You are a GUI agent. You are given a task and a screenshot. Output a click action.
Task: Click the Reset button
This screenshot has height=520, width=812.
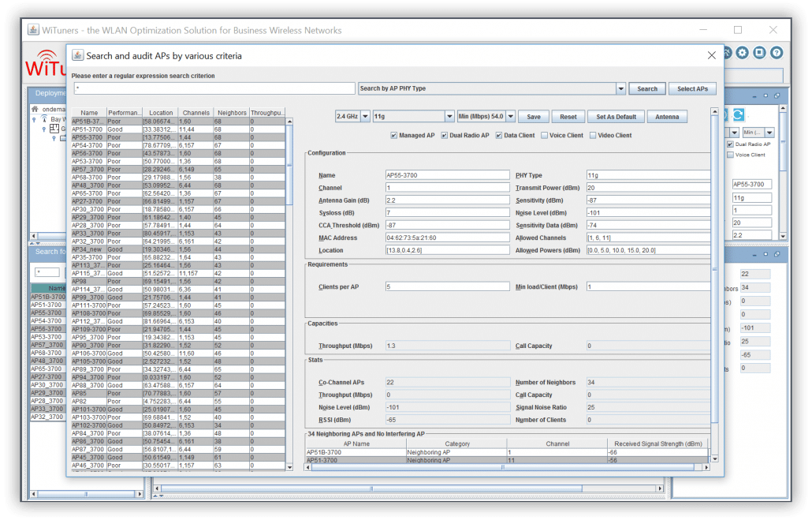point(568,117)
